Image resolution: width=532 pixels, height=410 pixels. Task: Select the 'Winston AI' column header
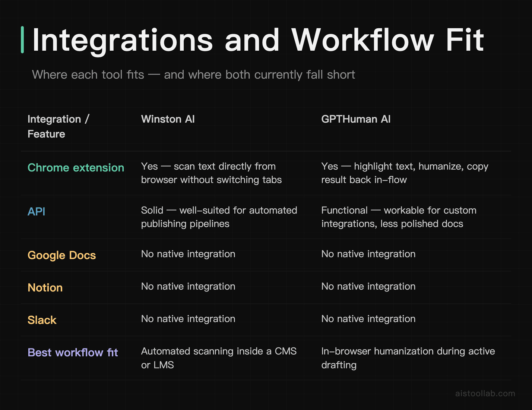[168, 119]
